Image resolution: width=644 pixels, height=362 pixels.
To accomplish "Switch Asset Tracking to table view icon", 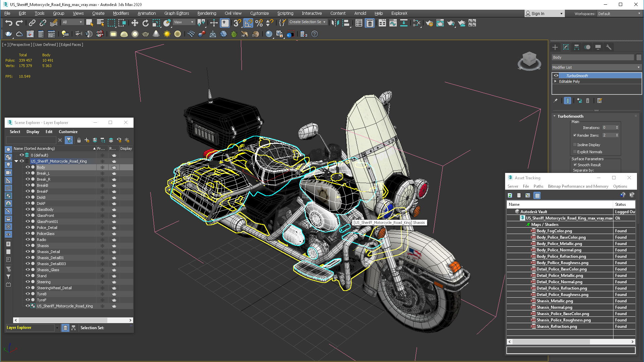I will click(537, 195).
